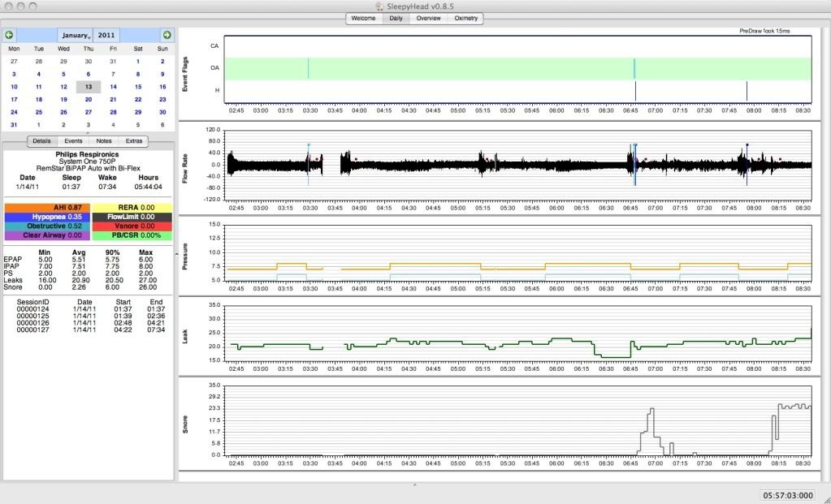This screenshot has height=504, width=831.
Task: Click the orange AHI 0.87 swatch
Action: (x=47, y=208)
